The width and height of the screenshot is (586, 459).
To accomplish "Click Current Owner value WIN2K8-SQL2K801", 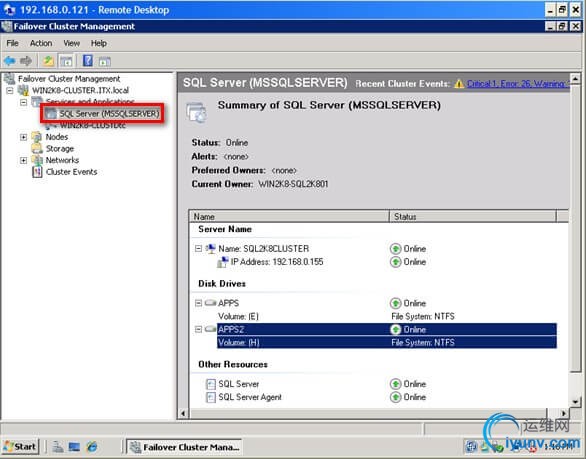I will point(293,184).
